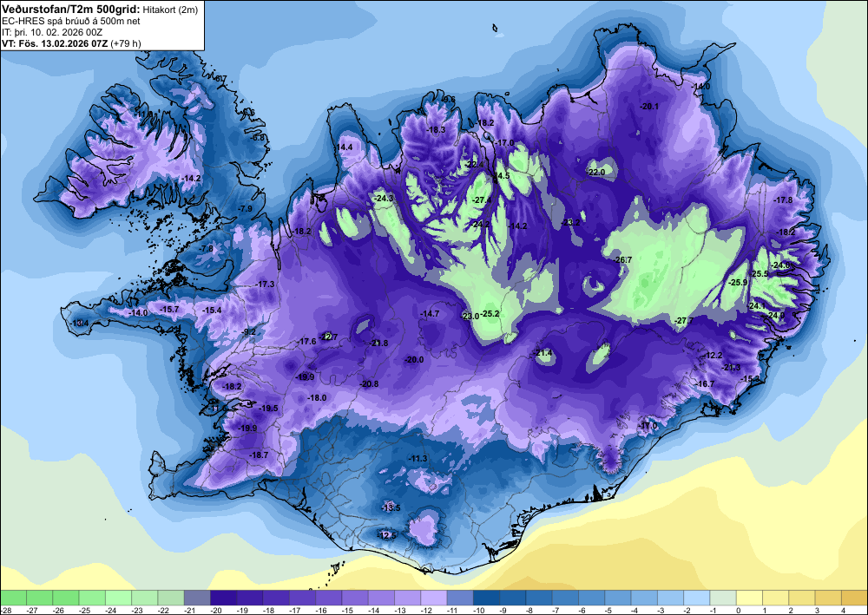
Task: Click the -13.5 temperature label
Action: [x=391, y=507]
